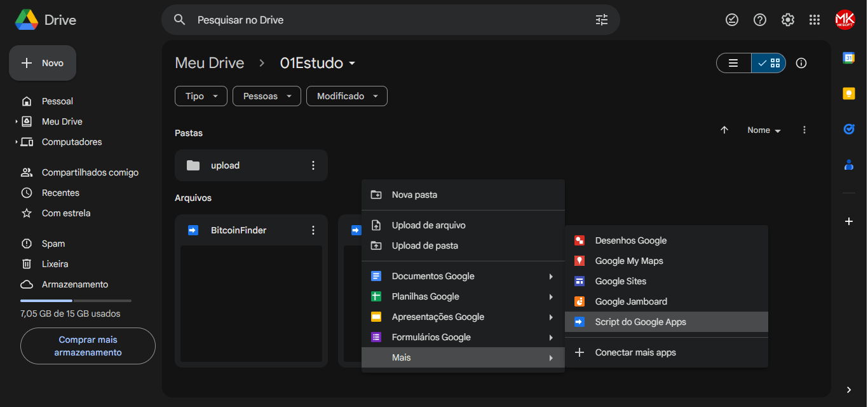This screenshot has width=868, height=407.
Task: Open Google Keep side panel icon
Action: [848, 93]
